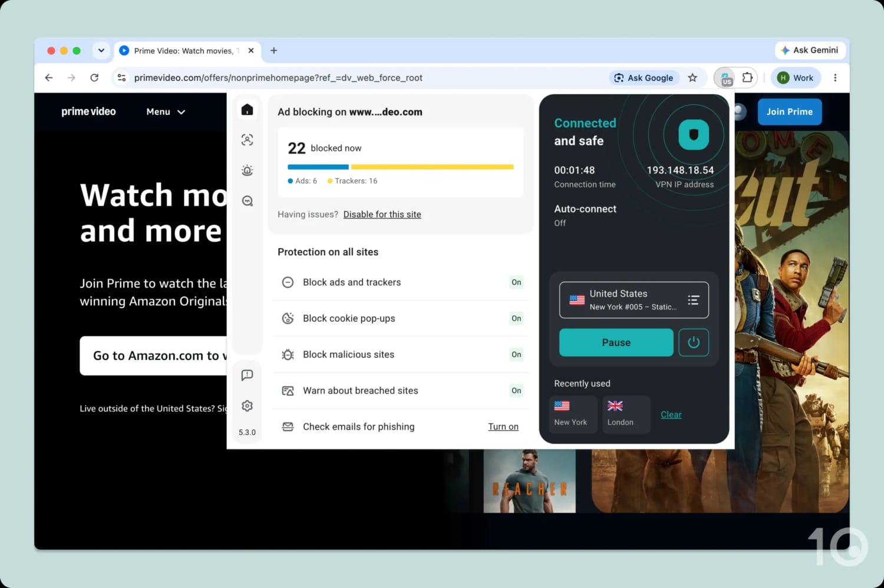Click the Join Prime button
The height and width of the screenshot is (588, 884).
pos(790,111)
